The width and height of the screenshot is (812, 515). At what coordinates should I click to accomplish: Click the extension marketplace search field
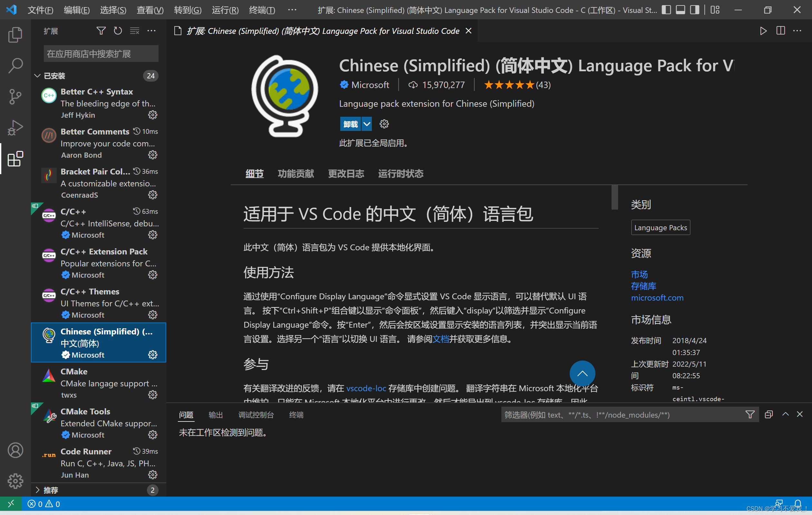pyautogui.click(x=101, y=54)
